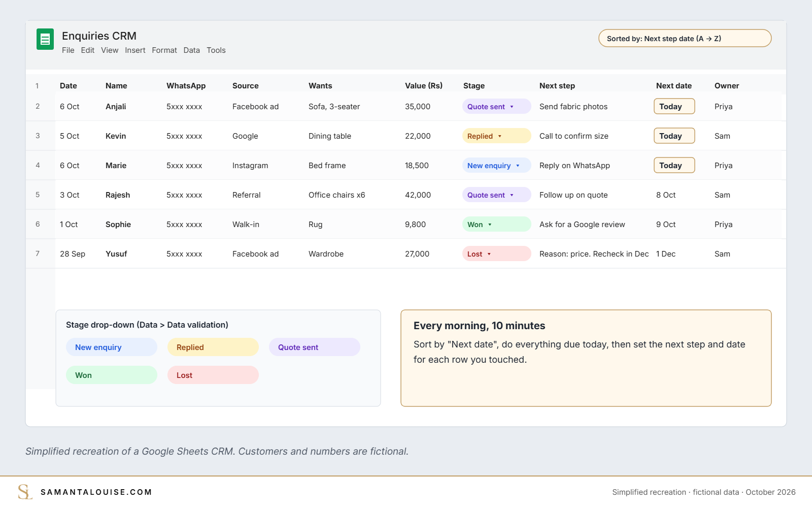
Task: Click the Today badge in Anjali's row
Action: 674,107
